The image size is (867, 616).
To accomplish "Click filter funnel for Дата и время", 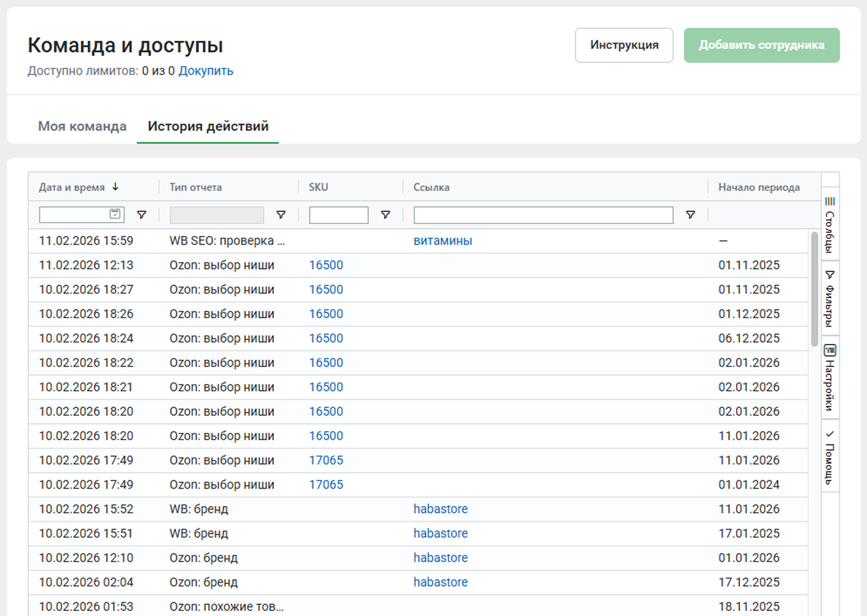I will click(142, 215).
